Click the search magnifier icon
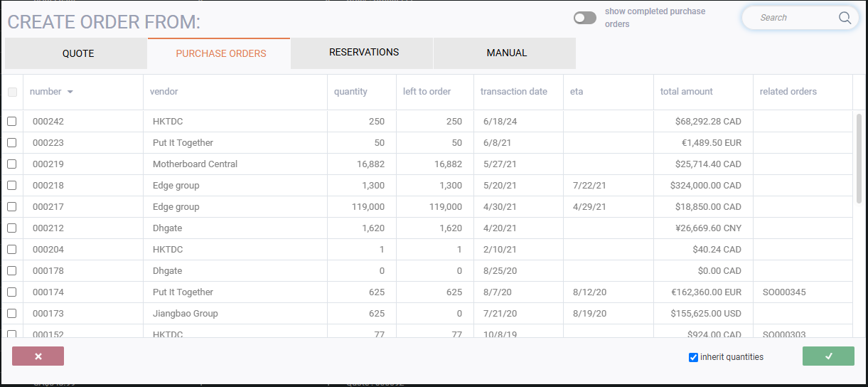The width and height of the screenshot is (868, 387). point(845,18)
